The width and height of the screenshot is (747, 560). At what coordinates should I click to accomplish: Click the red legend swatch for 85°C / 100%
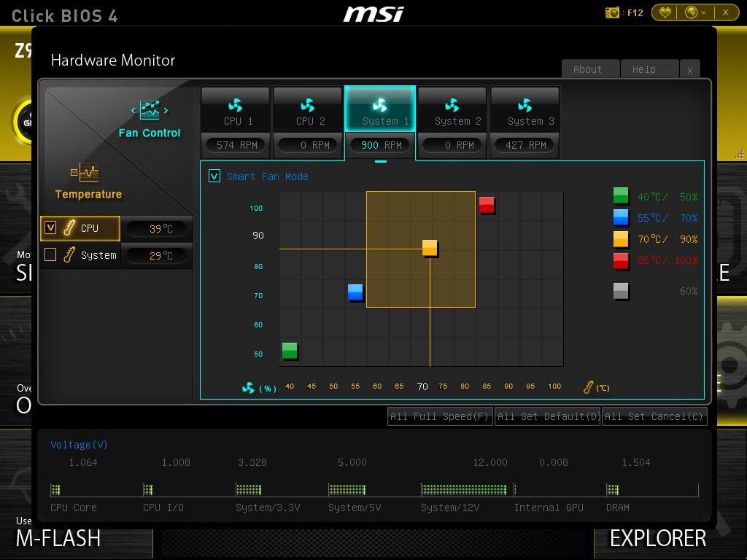(x=621, y=260)
